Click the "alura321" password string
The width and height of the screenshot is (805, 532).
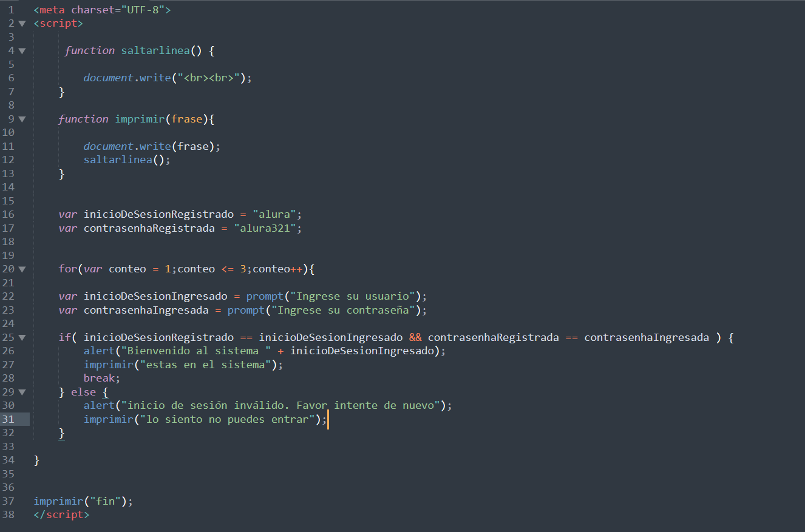(265, 228)
